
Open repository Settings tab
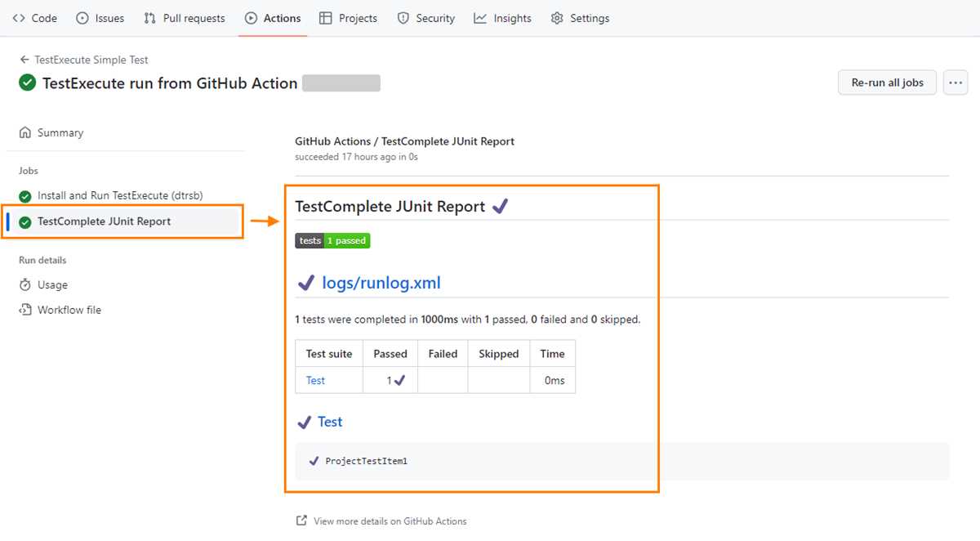pos(580,18)
